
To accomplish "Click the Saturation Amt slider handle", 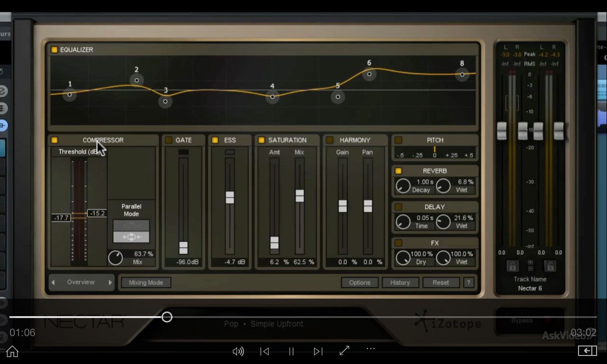I will (275, 242).
